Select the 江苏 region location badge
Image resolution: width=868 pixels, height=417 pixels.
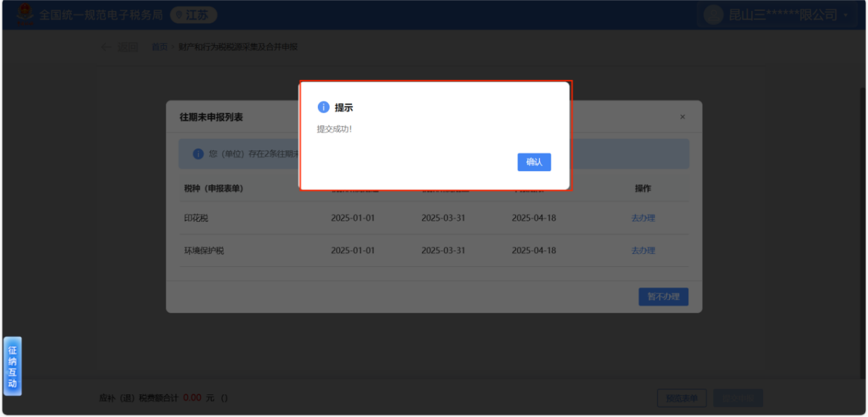[193, 15]
